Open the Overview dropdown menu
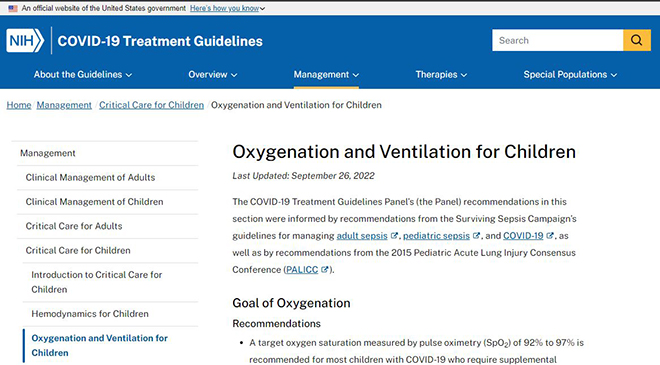The image size is (660, 365). point(213,75)
